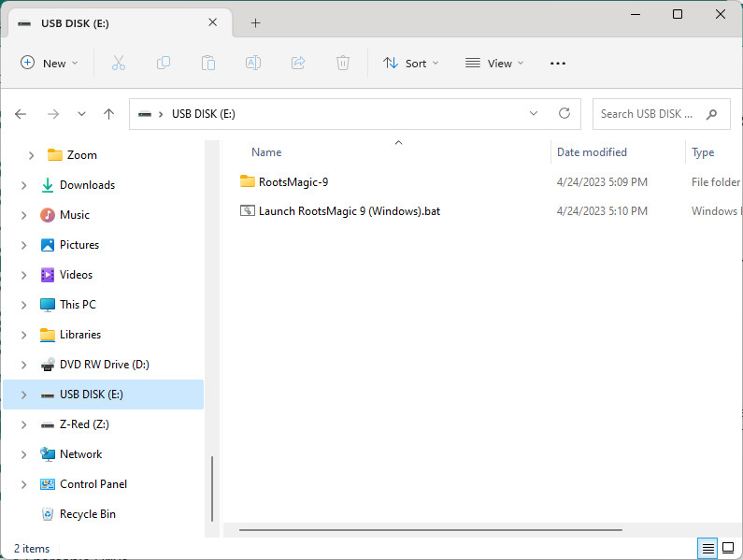Click the Cut scissors icon
The height and width of the screenshot is (560, 743).
click(x=118, y=63)
